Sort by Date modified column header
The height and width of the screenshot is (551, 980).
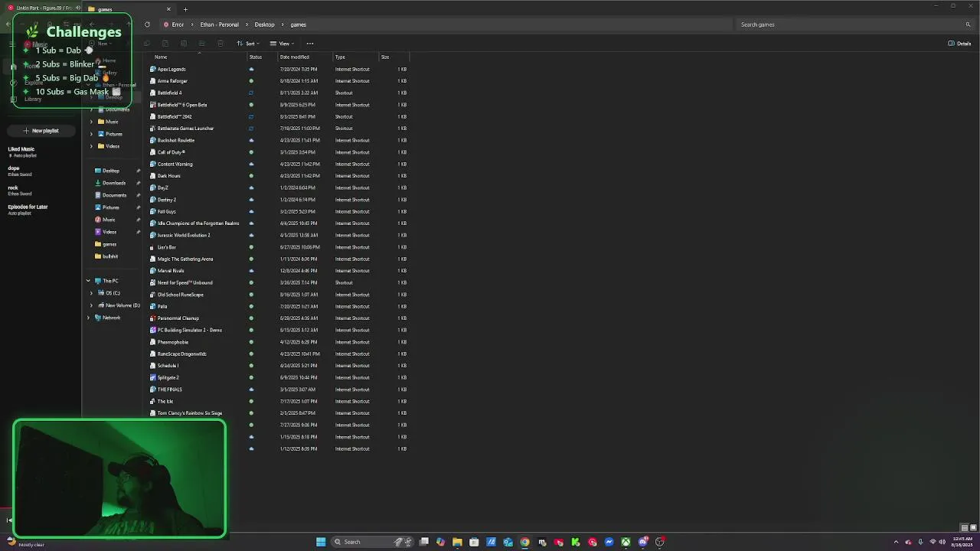click(295, 57)
